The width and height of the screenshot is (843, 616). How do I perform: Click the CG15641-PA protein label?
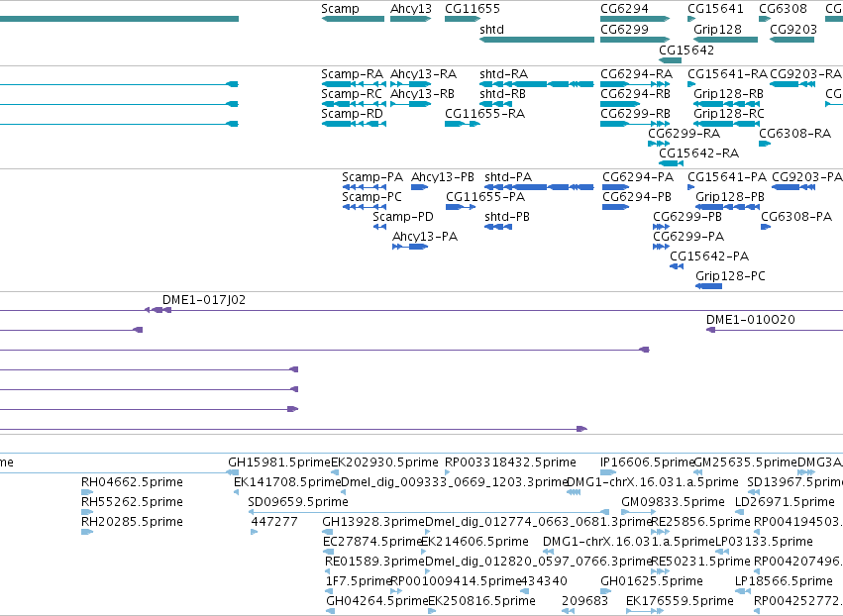727,177
